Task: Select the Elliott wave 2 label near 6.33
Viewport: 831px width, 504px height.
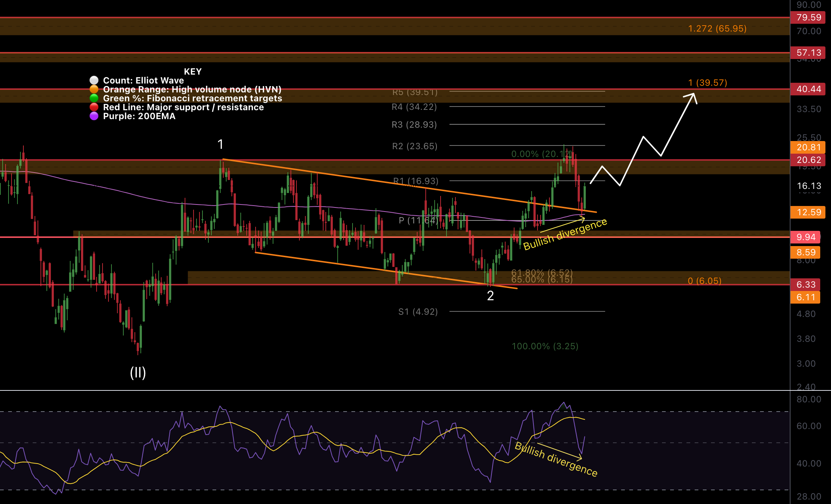Action: click(491, 295)
